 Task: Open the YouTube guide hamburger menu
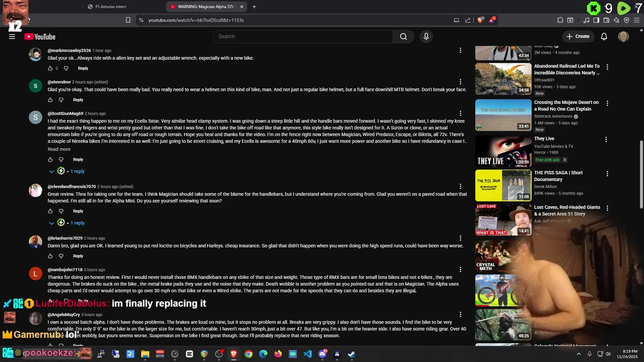[x=12, y=36]
